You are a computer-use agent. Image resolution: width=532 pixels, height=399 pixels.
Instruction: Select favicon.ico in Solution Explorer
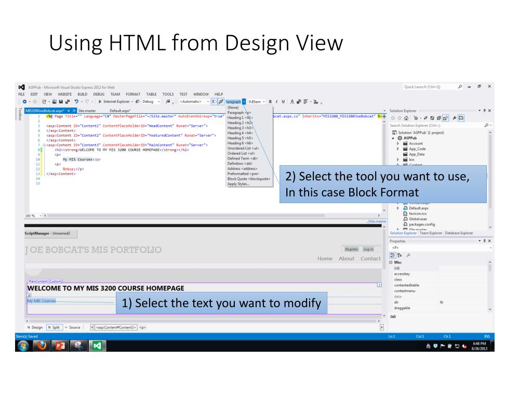pos(417,214)
